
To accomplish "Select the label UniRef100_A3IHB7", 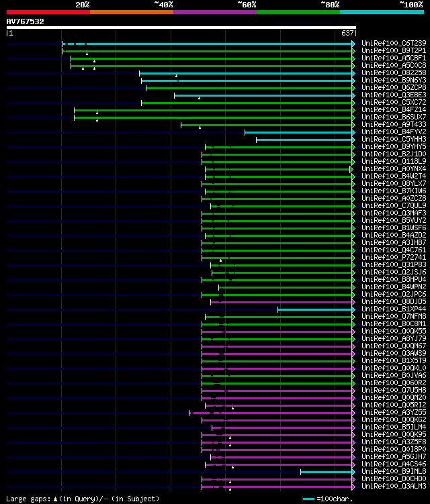I will pyautogui.click(x=394, y=243).
